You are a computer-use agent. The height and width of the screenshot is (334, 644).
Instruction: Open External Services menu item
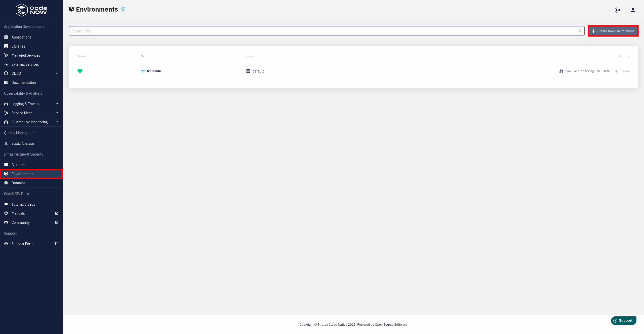click(31, 64)
